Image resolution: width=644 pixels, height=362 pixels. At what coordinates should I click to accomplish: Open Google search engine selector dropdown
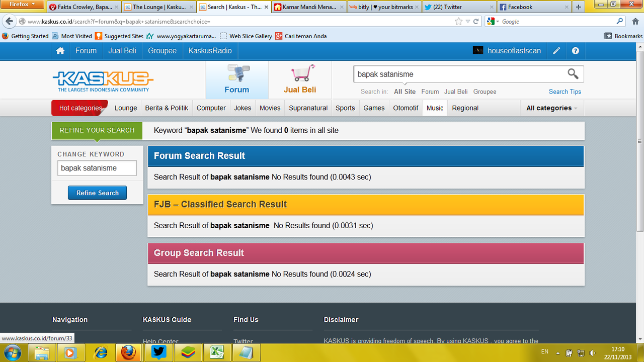click(493, 22)
